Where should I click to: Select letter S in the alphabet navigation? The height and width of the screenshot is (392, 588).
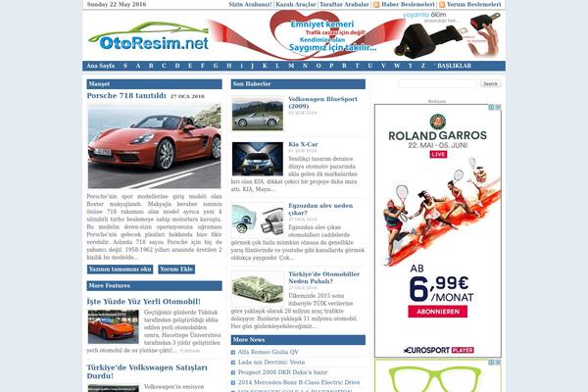(x=125, y=66)
